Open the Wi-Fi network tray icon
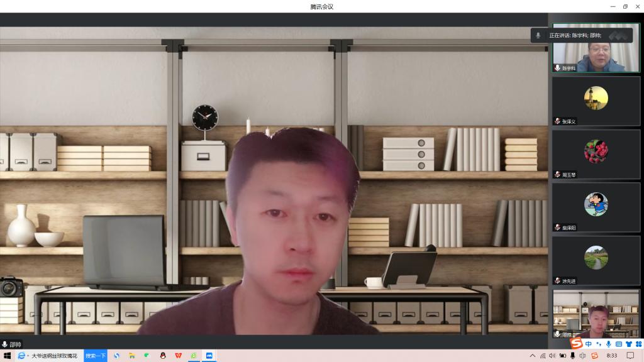644x362 pixels. [543, 356]
